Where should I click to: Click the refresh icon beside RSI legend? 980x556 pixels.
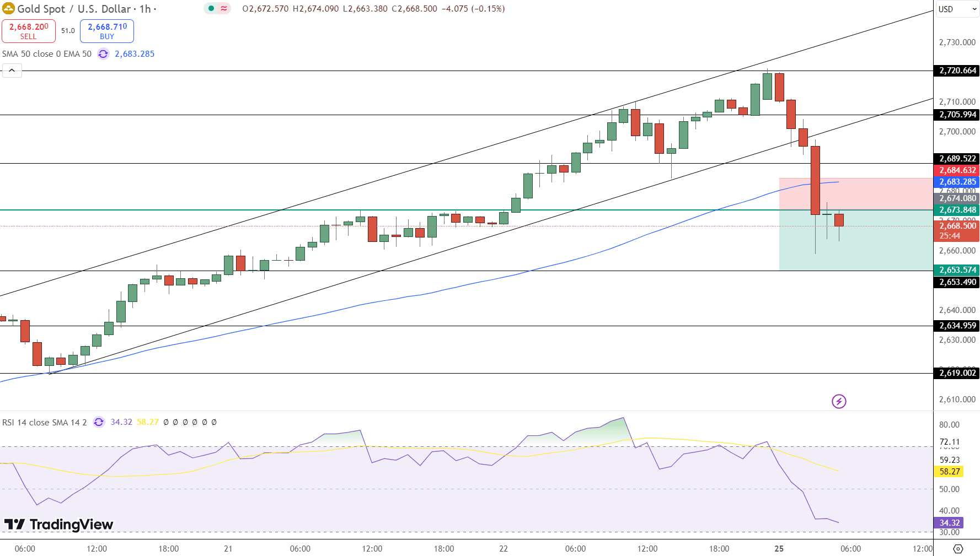99,422
